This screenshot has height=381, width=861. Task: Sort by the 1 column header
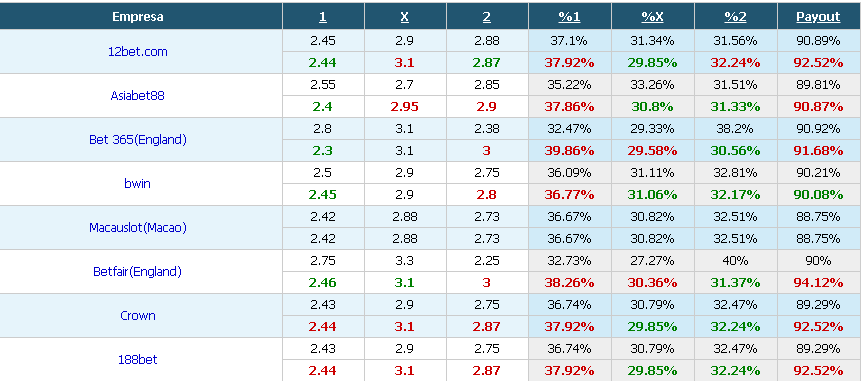point(323,16)
